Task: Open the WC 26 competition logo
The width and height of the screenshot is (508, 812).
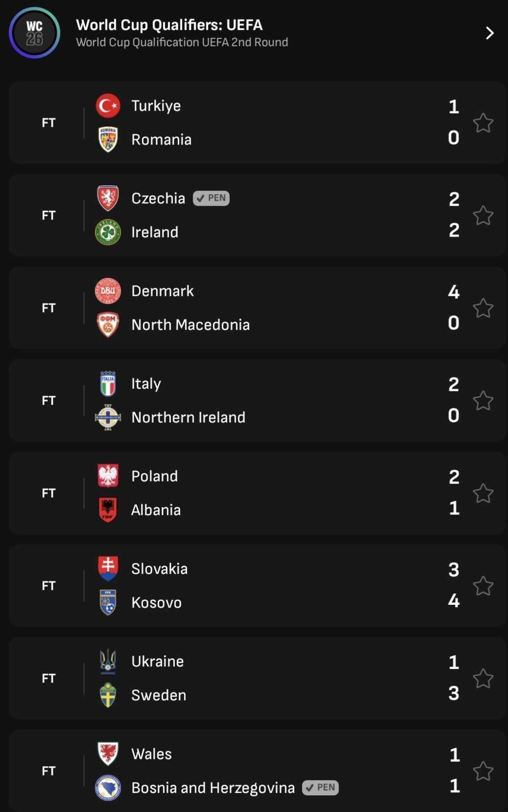Action: (34, 33)
